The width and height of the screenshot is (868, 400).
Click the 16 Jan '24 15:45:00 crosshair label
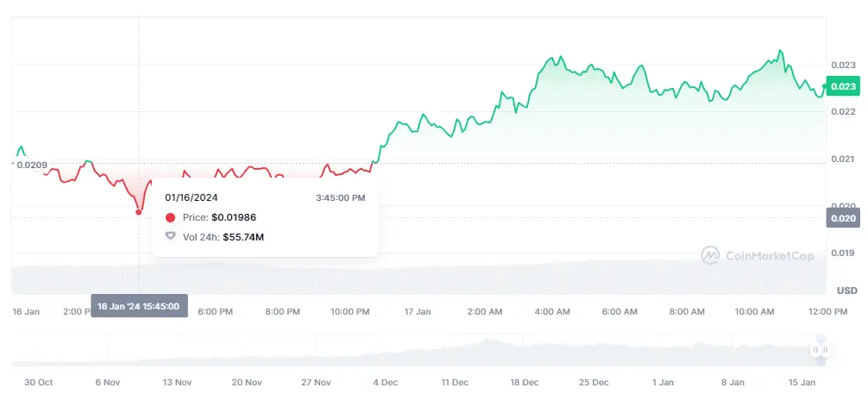click(x=138, y=307)
